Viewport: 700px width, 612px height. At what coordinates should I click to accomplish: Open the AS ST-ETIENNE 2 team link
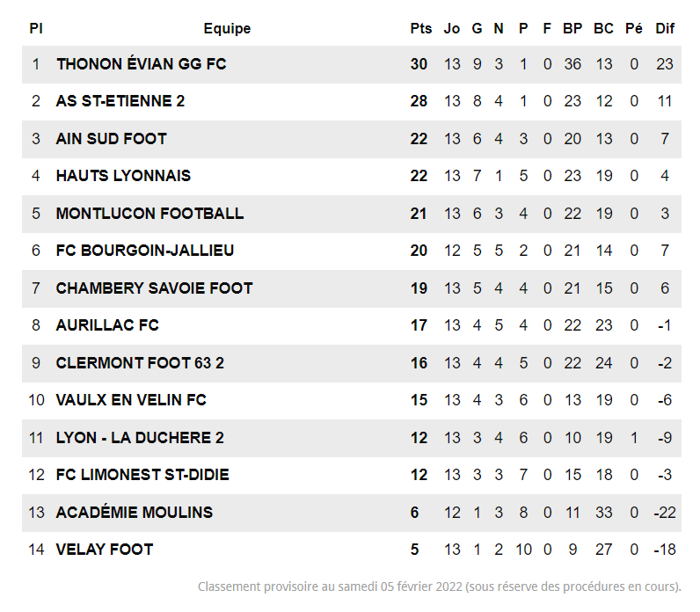tap(120, 101)
